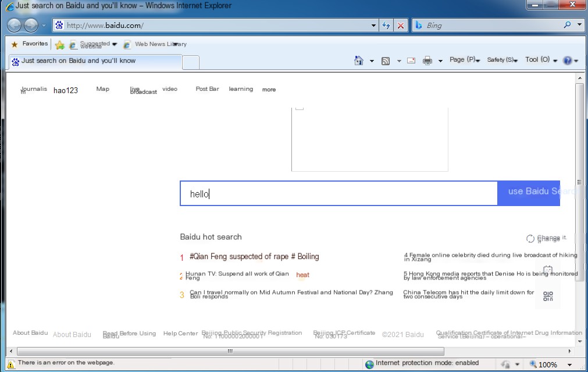Open the China Telecom daily limit hot search

(469, 295)
